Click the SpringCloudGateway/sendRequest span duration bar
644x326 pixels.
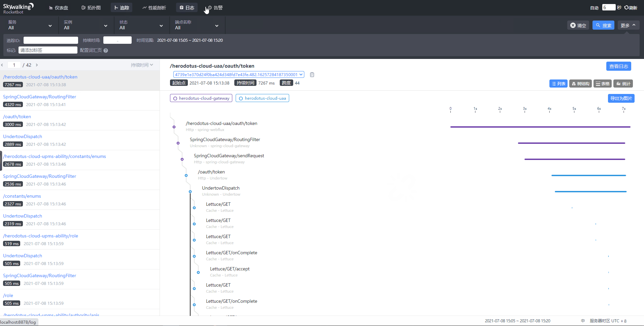click(x=574, y=159)
